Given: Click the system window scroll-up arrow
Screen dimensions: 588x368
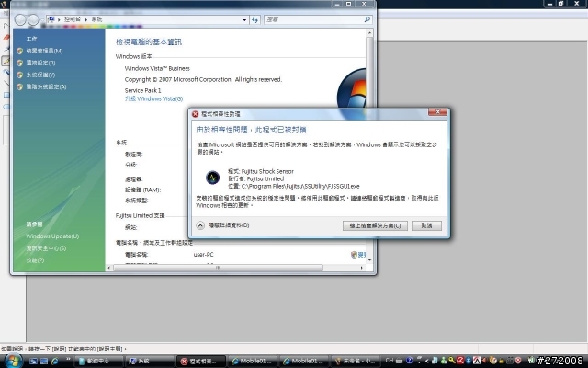Looking at the screenshot, I should tap(369, 33).
